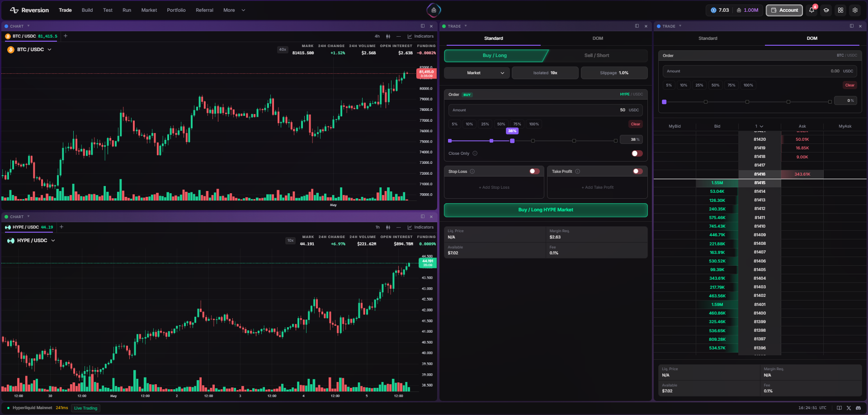
Task: Switch right panel to Standard tab
Action: pyautogui.click(x=708, y=38)
